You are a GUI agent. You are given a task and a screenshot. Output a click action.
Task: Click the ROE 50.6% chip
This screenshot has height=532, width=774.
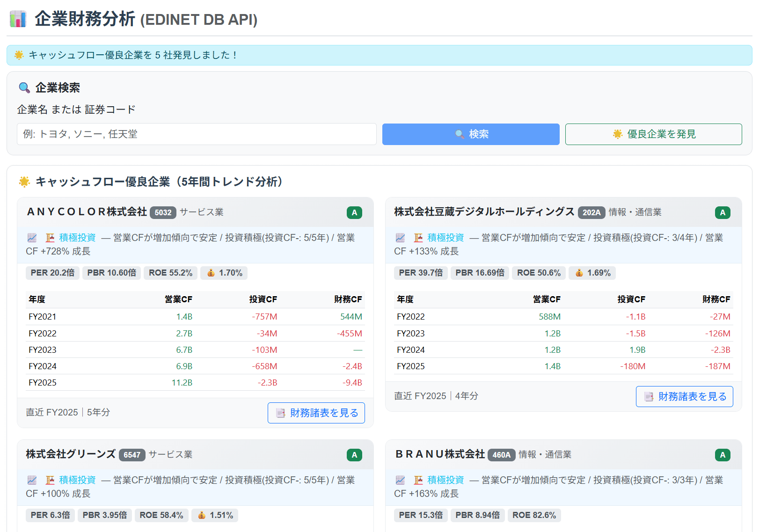point(539,273)
